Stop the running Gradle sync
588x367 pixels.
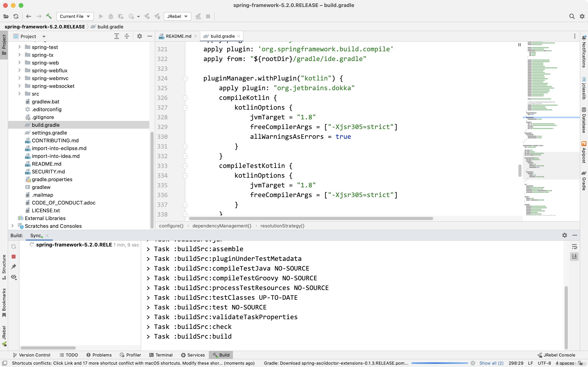pyautogui.click(x=14, y=257)
